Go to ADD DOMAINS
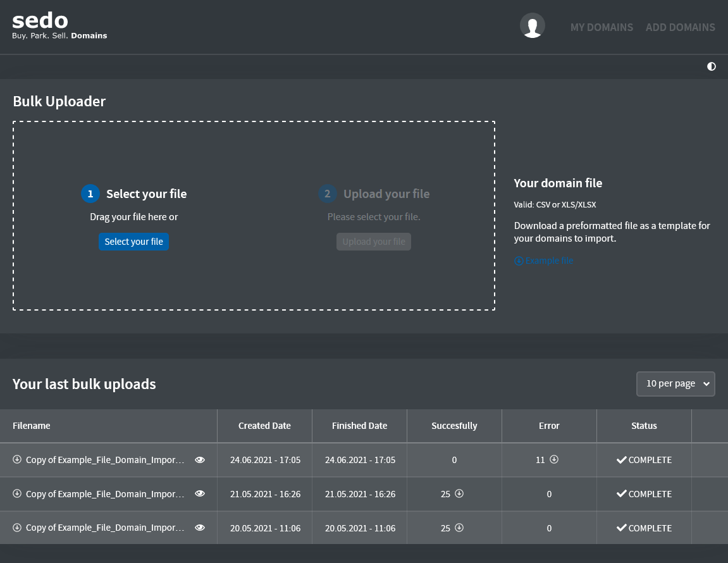The image size is (728, 563). click(x=680, y=28)
